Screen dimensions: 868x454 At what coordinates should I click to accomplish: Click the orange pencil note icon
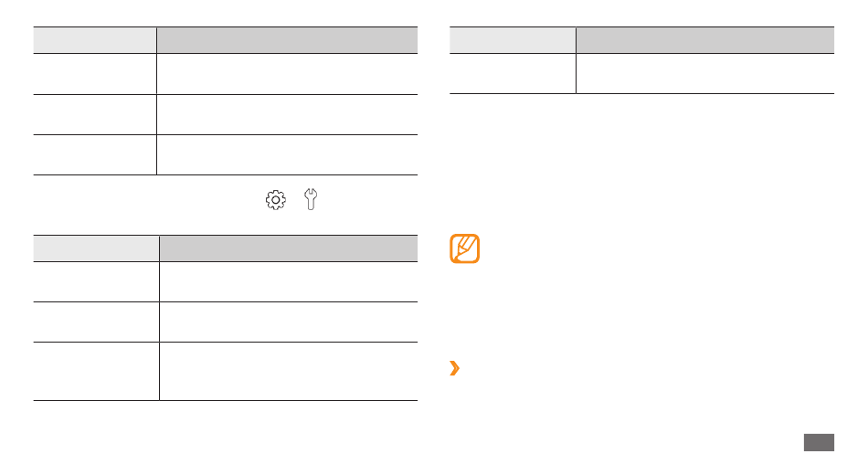[464, 248]
